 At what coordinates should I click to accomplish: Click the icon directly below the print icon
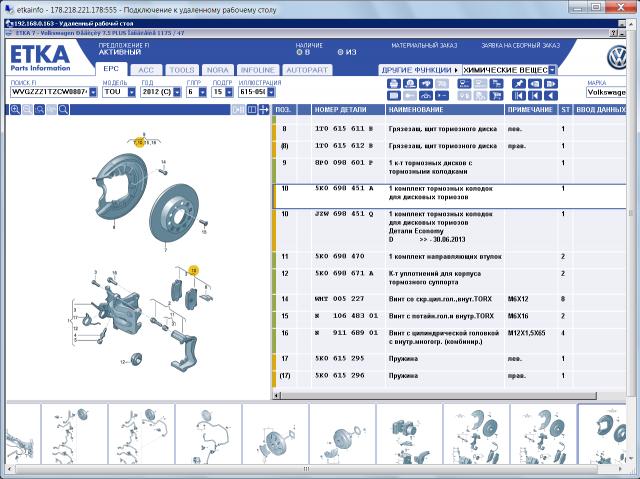click(x=394, y=95)
